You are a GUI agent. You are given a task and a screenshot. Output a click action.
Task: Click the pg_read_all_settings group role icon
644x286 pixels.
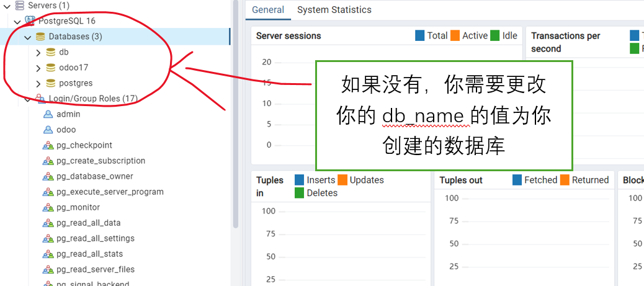coord(48,239)
